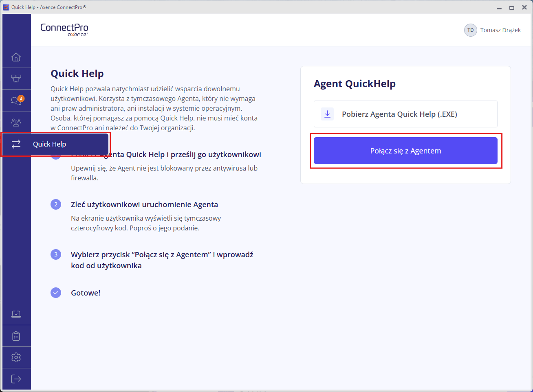Open chat icon with notification badge
The image size is (533, 392).
17,100
